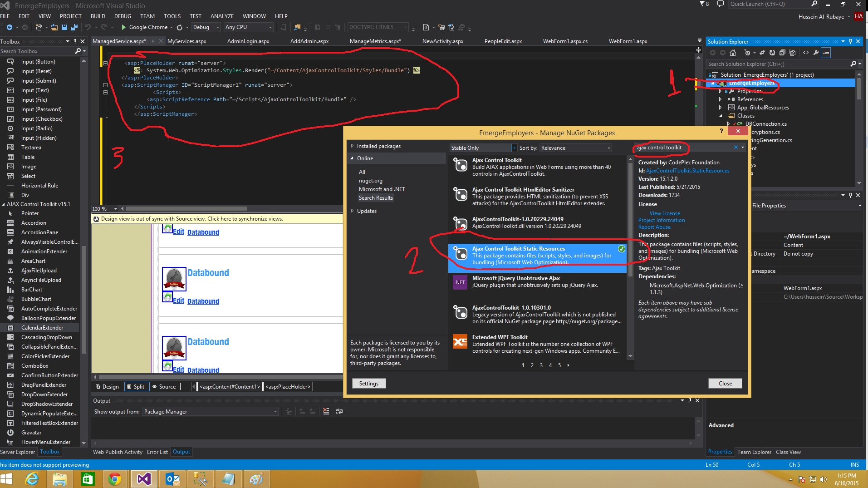The width and height of the screenshot is (868, 488).
Task: Open the BUILD menu
Action: pyautogui.click(x=98, y=16)
